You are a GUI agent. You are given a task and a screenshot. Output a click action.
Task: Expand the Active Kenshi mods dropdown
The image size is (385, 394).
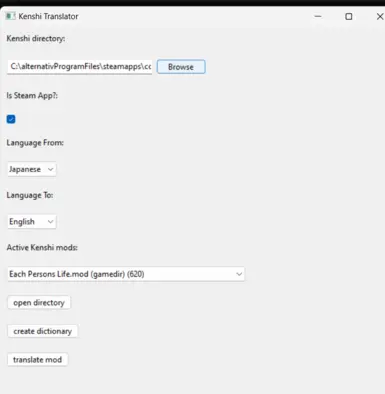[126, 274]
